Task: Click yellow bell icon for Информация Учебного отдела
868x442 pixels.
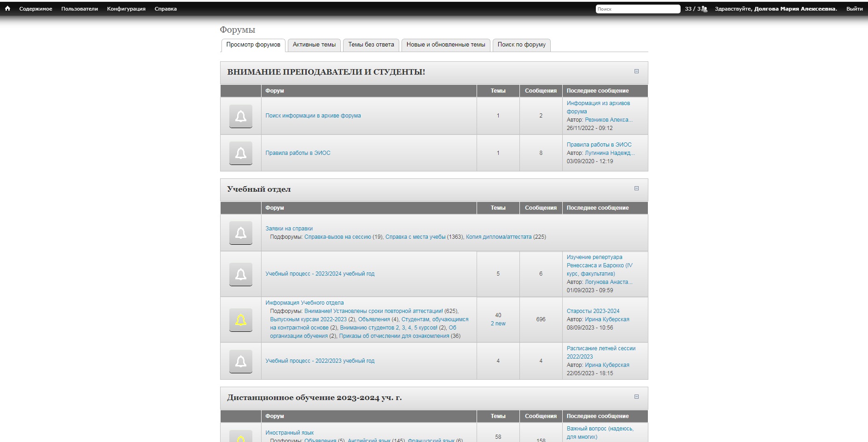Action: 240,320
